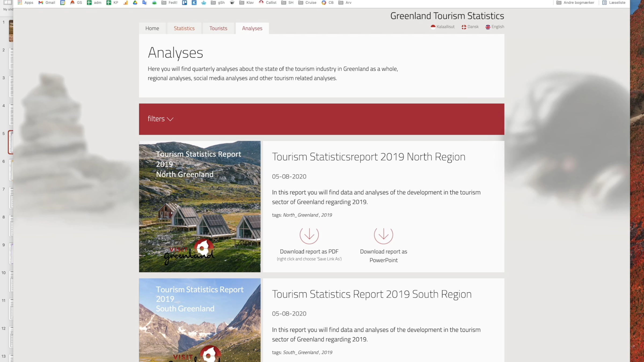This screenshot has height=362, width=644.
Task: Click the North Greenland report cover image
Action: tap(200, 206)
